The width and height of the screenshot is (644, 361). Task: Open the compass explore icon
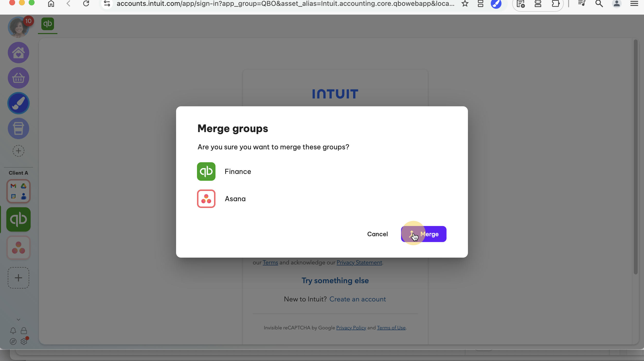pos(13,342)
